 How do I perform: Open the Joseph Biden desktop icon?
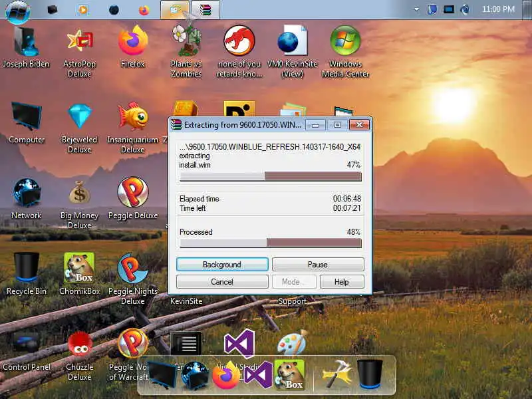coord(26,47)
